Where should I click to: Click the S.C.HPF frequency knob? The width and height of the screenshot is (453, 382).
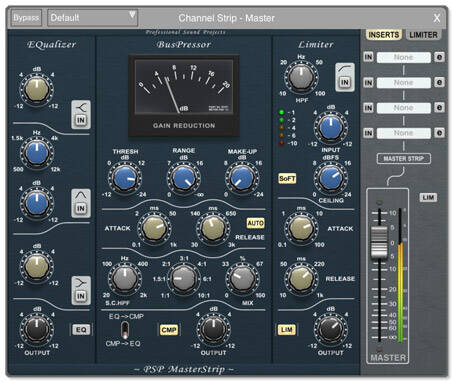(x=125, y=278)
